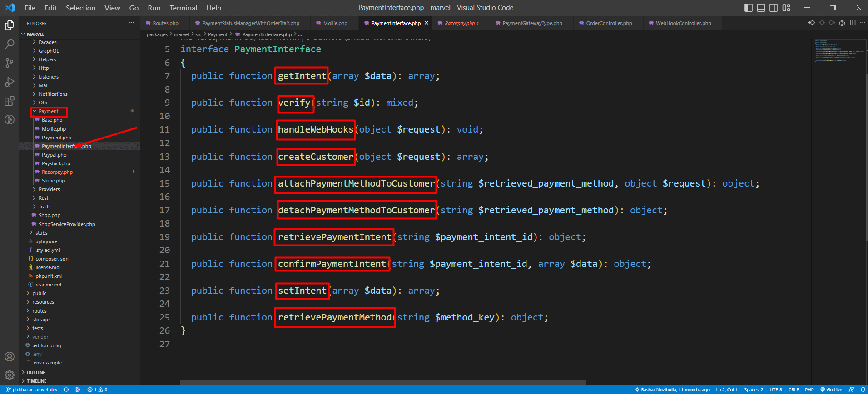The image size is (868, 394).
Task: Open the Source Control view
Action: [9, 63]
